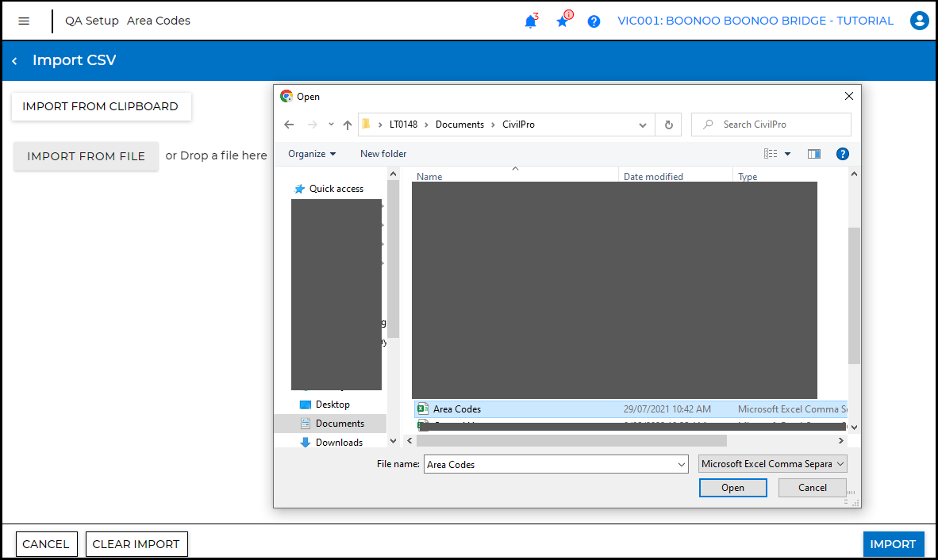The image size is (938, 560).
Task: Select New folder in the dialog toolbar
Action: point(383,153)
